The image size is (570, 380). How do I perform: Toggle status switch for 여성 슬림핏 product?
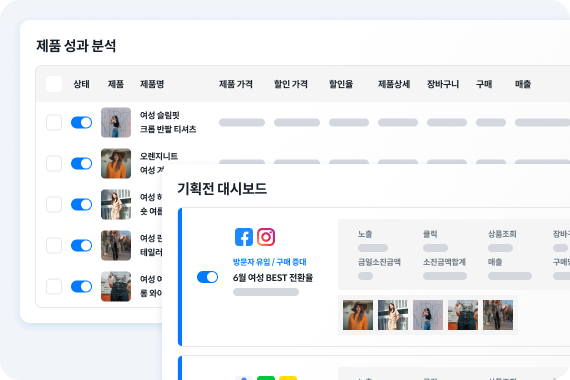[x=81, y=123]
